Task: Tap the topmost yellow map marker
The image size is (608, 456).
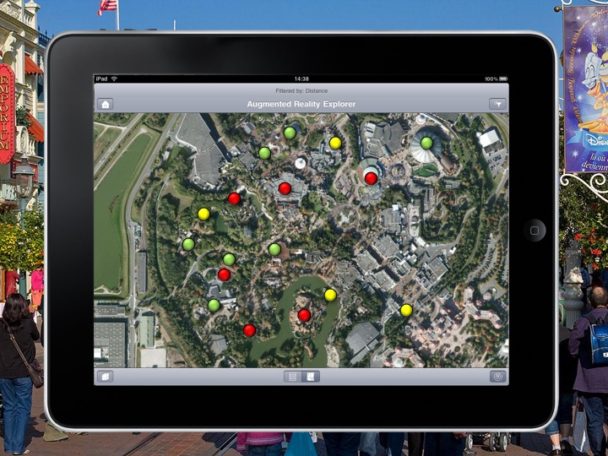Action: (x=335, y=143)
